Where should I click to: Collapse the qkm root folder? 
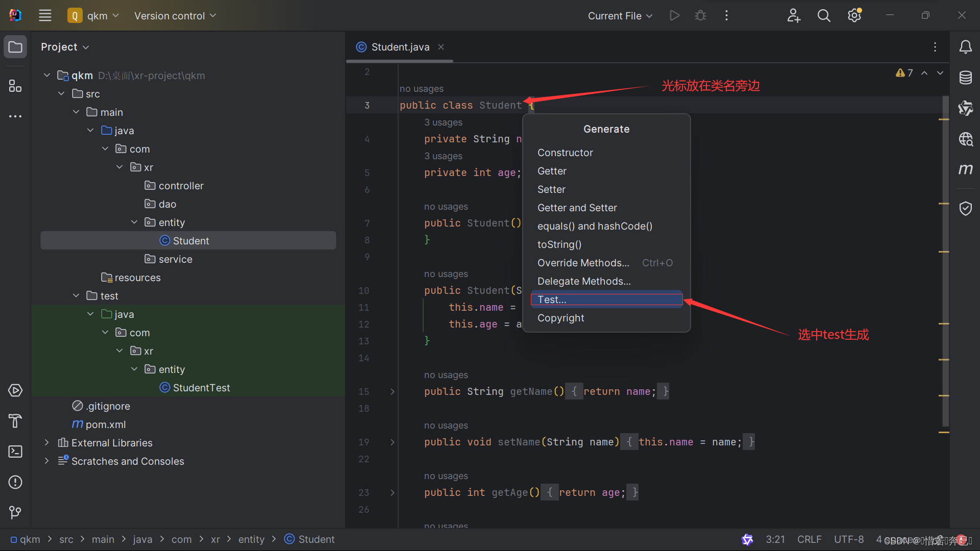[x=47, y=76]
